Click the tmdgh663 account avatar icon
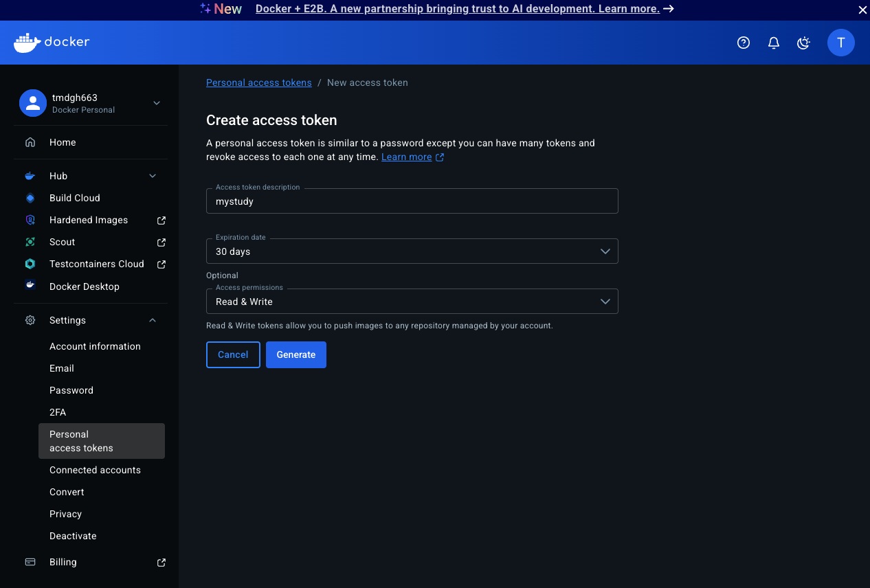Viewport: 870px width, 588px height. [33, 103]
